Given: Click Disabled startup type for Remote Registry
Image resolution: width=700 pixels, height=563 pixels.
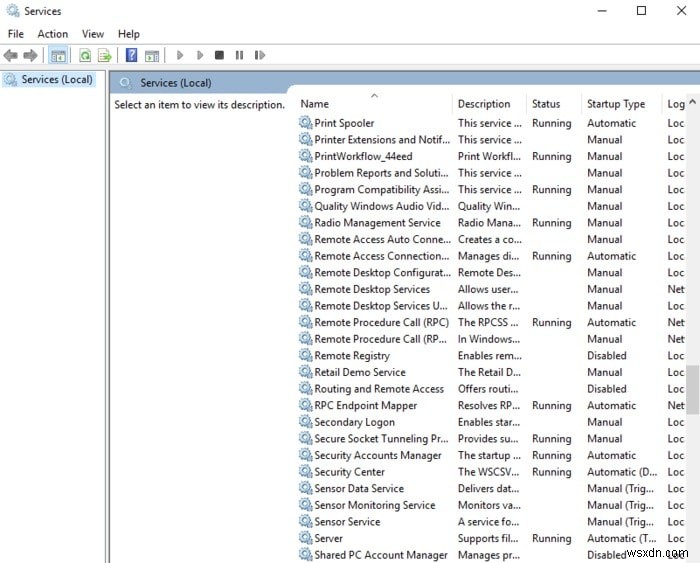Looking at the screenshot, I should [x=607, y=355].
